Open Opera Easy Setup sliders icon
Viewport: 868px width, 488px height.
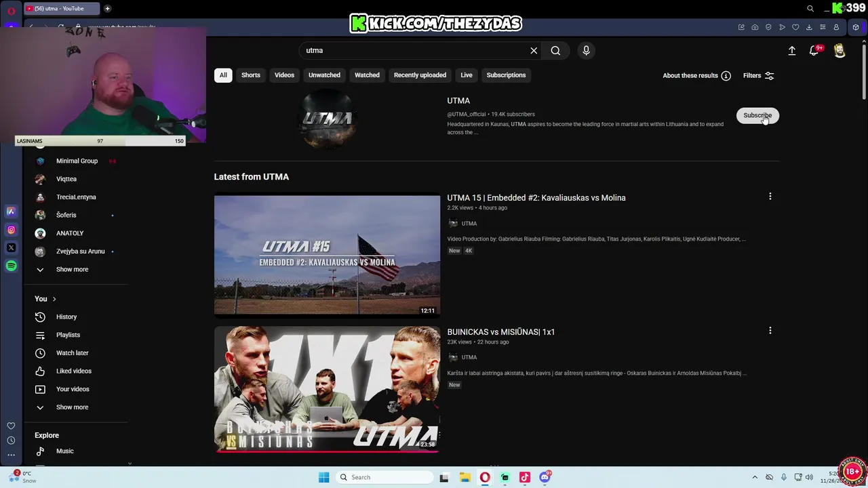click(823, 27)
